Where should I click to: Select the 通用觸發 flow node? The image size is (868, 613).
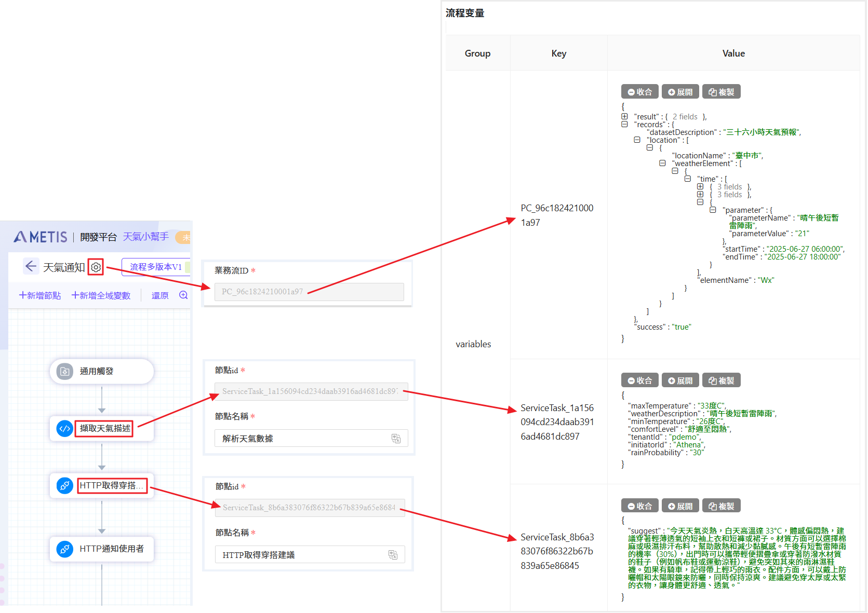(x=102, y=372)
